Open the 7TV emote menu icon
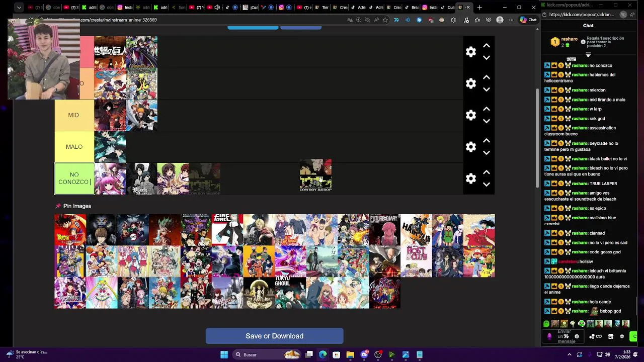 point(566,336)
